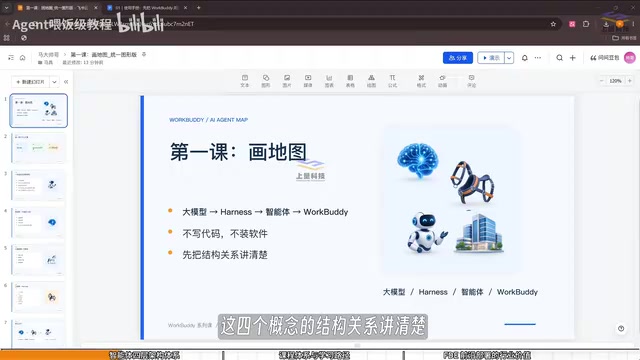The height and width of the screenshot is (360, 640).
Task: Click the document title 第一课:画地图
Action: [x=104, y=55]
